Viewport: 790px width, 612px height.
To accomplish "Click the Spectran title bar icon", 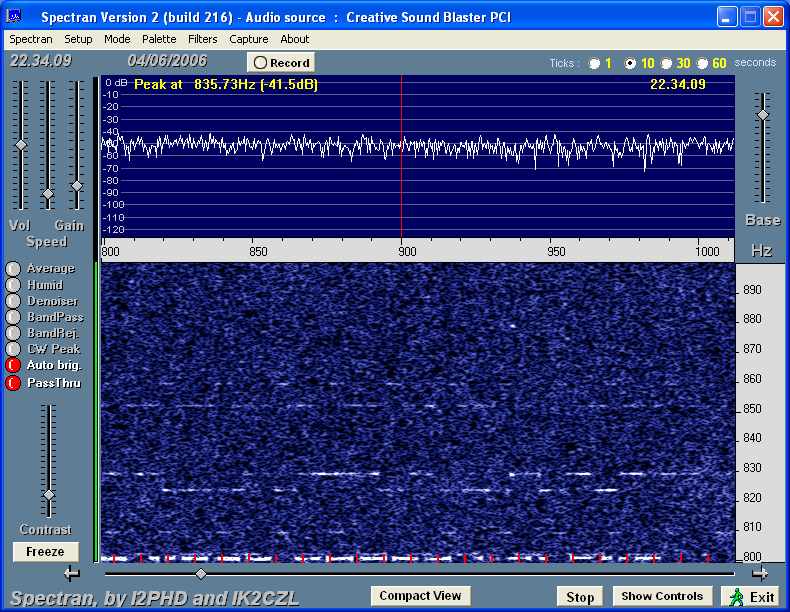I will click(x=14, y=17).
